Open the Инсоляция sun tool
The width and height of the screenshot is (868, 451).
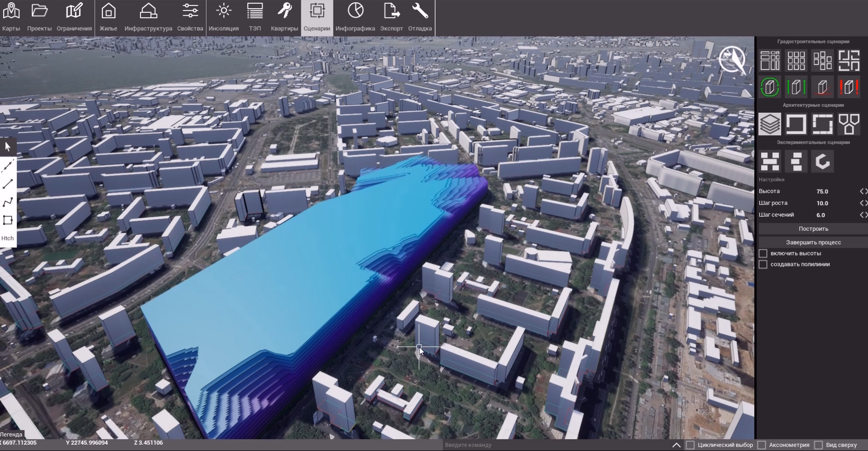point(224,17)
